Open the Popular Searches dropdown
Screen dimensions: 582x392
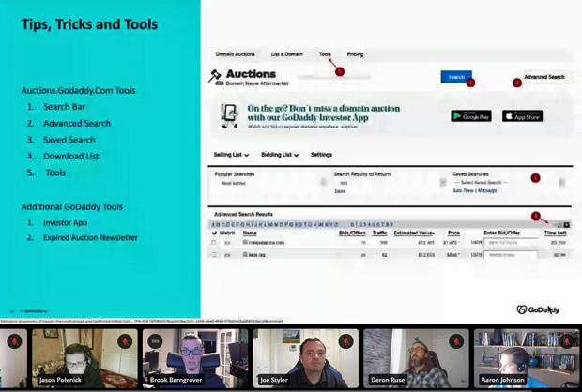point(271,183)
